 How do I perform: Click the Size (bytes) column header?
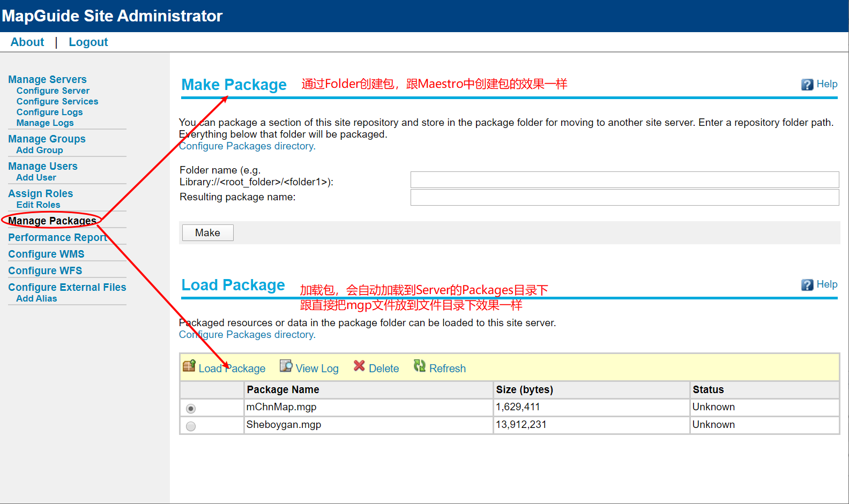coord(525,390)
